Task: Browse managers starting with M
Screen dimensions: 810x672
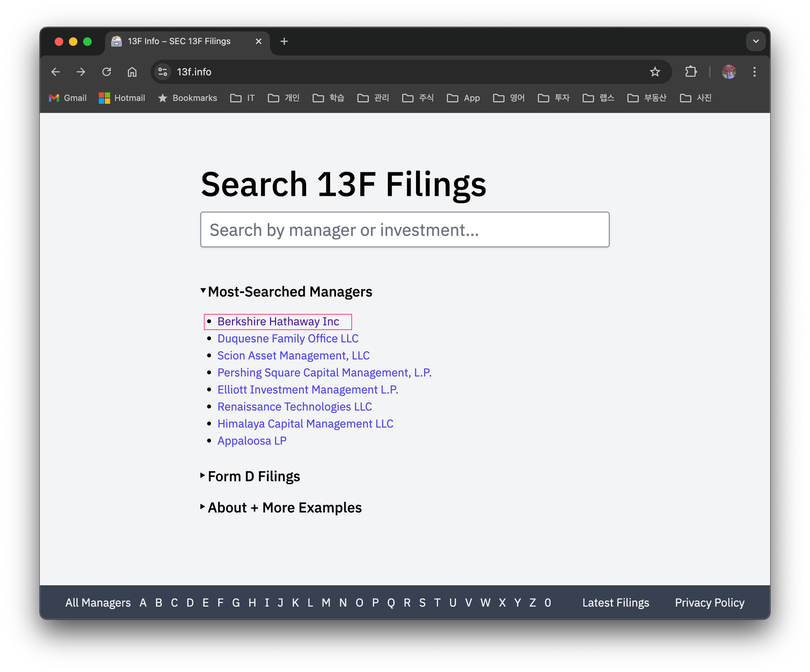Action: click(326, 603)
